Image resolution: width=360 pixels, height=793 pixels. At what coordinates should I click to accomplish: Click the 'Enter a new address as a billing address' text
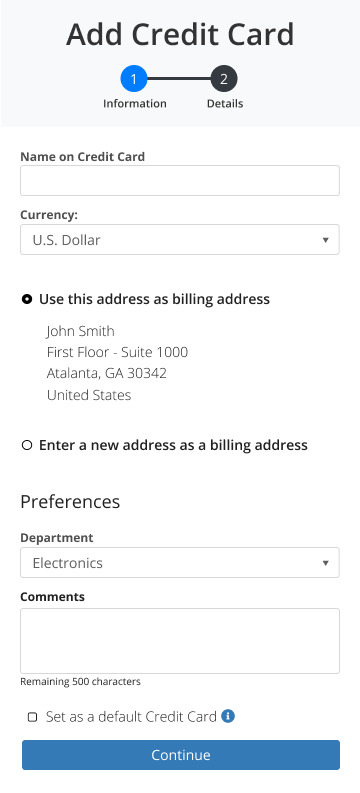point(173,445)
